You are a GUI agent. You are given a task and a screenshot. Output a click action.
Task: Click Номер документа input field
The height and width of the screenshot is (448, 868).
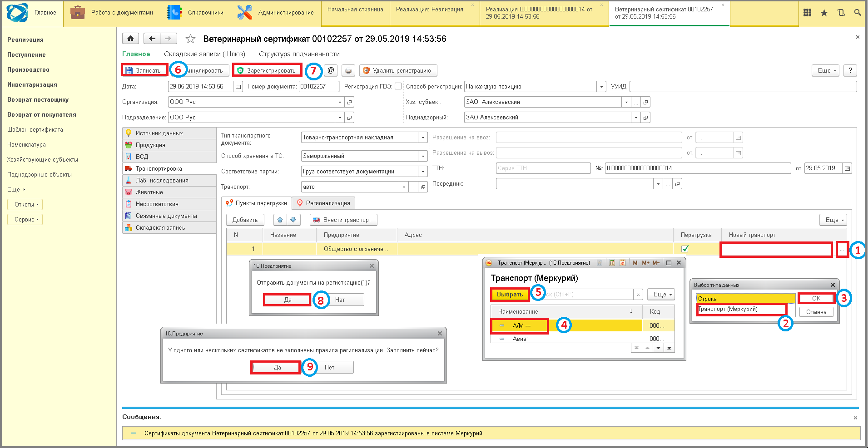click(319, 87)
